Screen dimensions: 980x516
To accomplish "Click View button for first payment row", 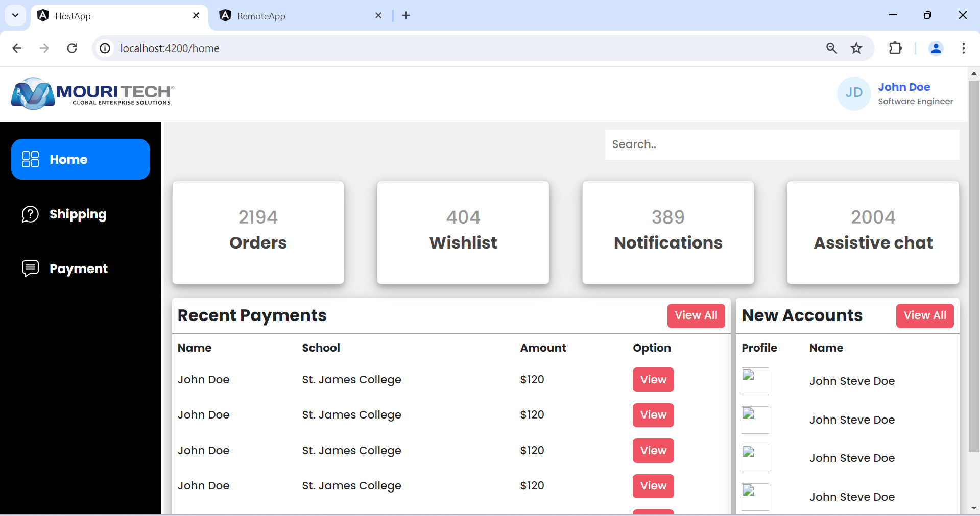I will tap(653, 380).
